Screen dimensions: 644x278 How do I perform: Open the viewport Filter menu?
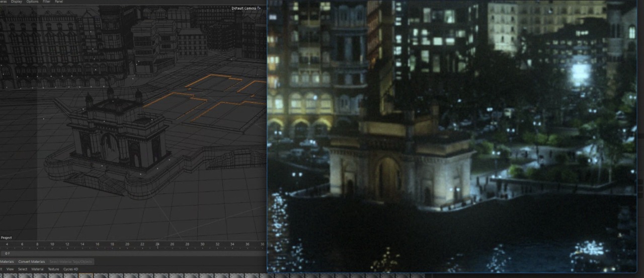[46, 2]
